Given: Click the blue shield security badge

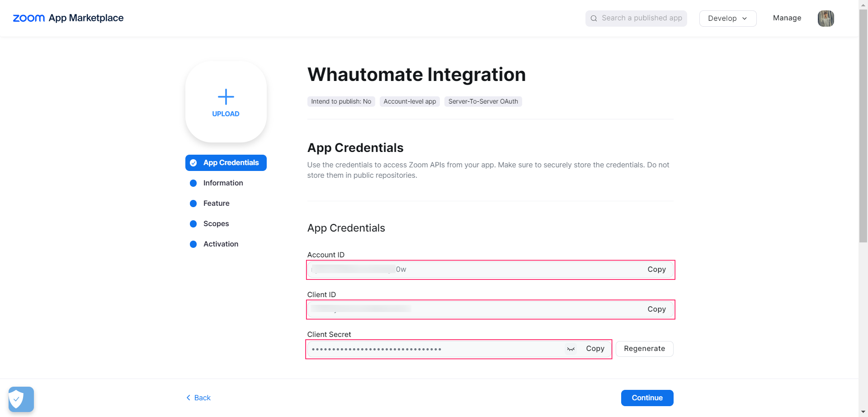Looking at the screenshot, I should (x=21, y=399).
